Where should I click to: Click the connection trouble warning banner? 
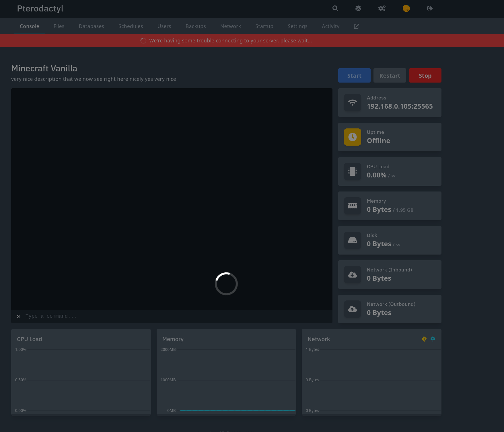[x=252, y=41]
